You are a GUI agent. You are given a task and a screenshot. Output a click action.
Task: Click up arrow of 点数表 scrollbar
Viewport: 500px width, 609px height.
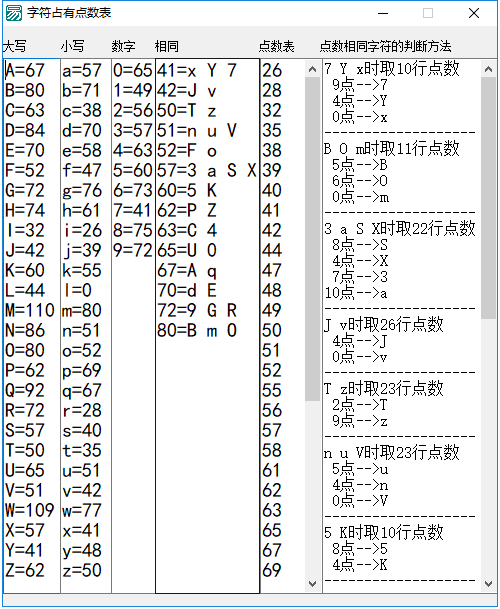point(312,69)
